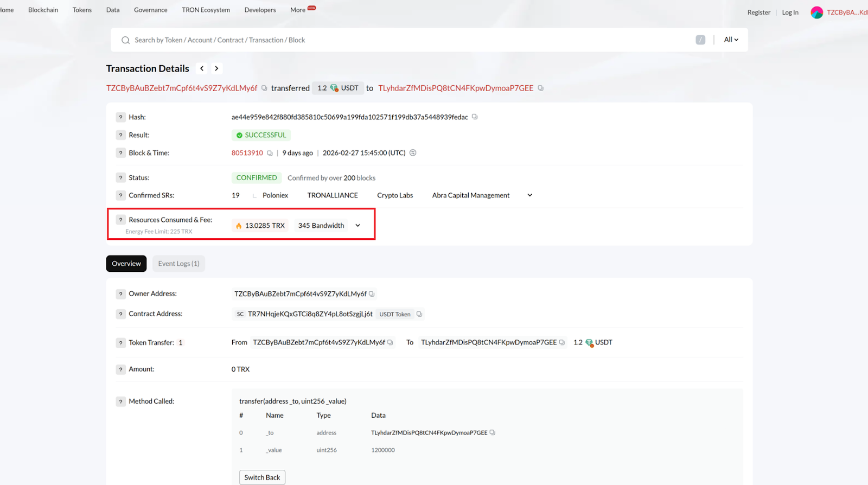Click the time format icon beside UTC
The width and height of the screenshot is (868, 485).
tap(413, 153)
